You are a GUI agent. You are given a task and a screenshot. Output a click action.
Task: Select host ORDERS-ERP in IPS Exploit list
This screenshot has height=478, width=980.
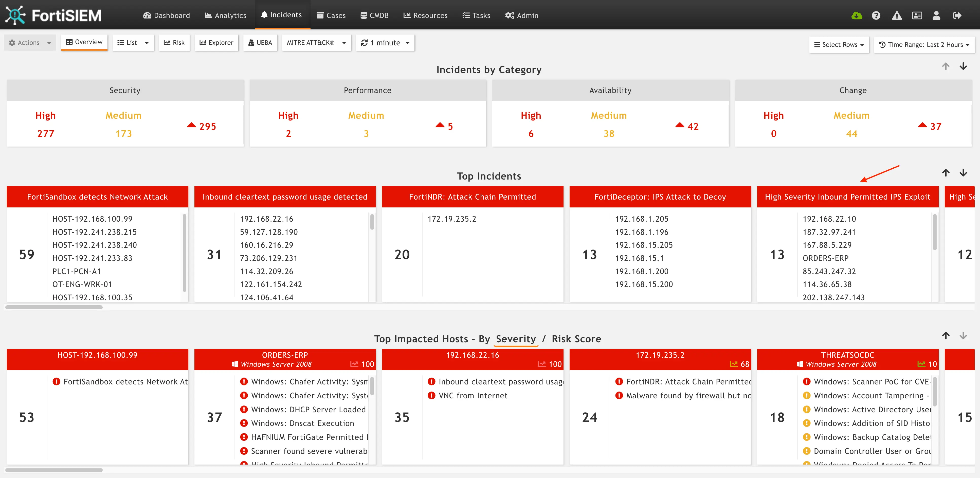click(x=825, y=258)
